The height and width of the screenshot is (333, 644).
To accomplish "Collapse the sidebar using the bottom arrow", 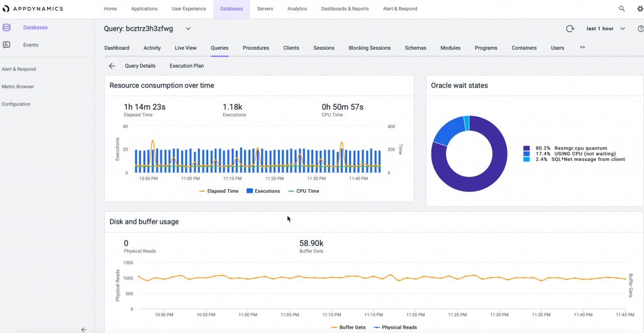I will [84, 329].
